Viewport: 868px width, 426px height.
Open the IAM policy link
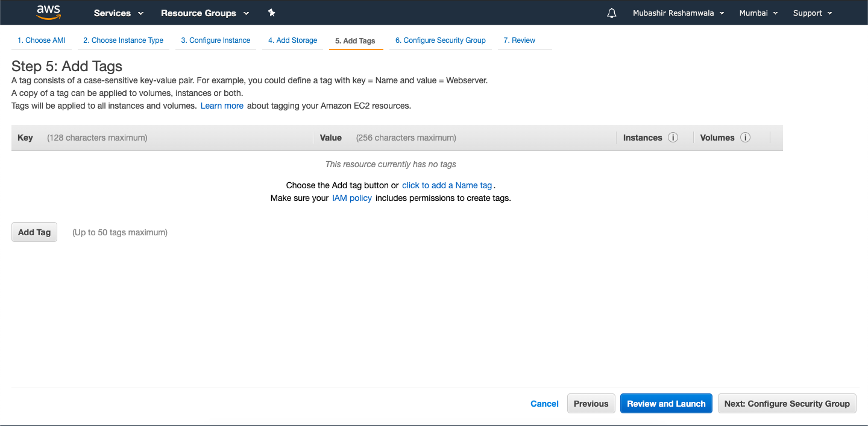coord(352,198)
